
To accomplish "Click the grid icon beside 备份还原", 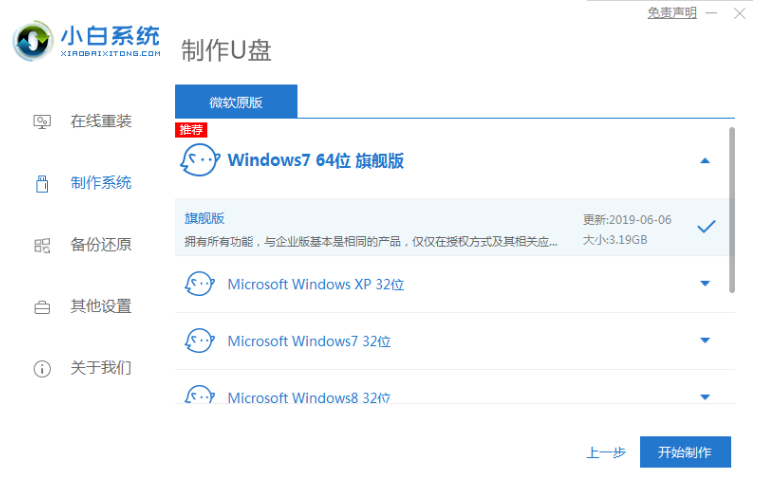I will (42, 245).
